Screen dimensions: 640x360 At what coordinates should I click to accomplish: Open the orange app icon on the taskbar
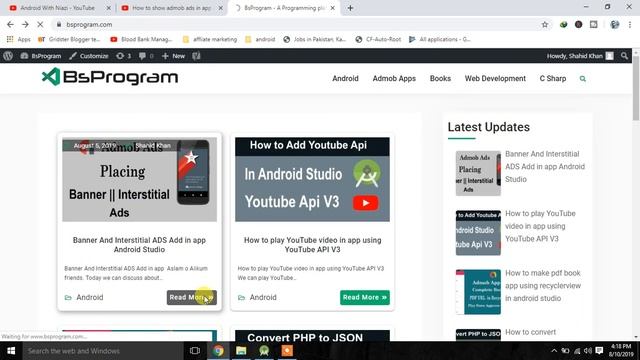[287, 351]
